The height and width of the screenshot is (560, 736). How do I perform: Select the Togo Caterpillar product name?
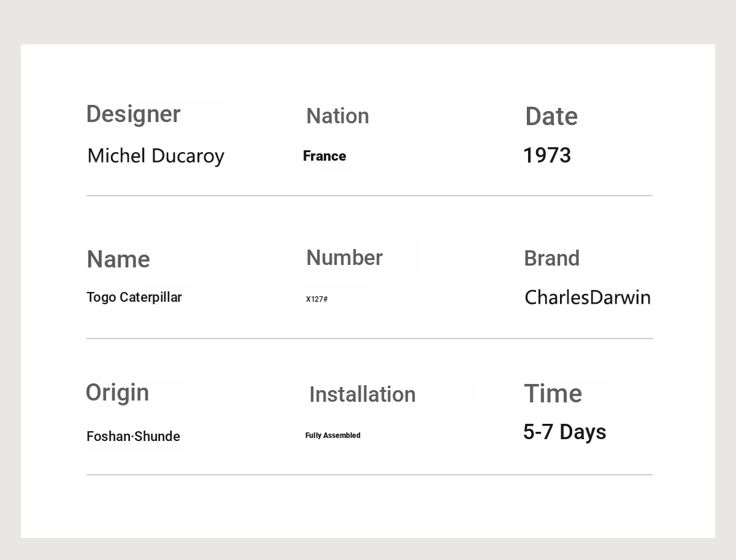[134, 297]
